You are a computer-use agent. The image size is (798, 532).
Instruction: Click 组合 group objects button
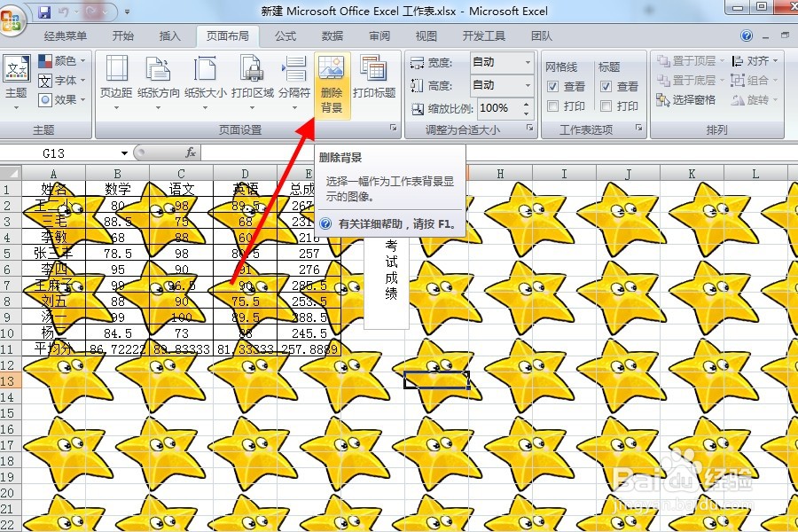[x=755, y=81]
